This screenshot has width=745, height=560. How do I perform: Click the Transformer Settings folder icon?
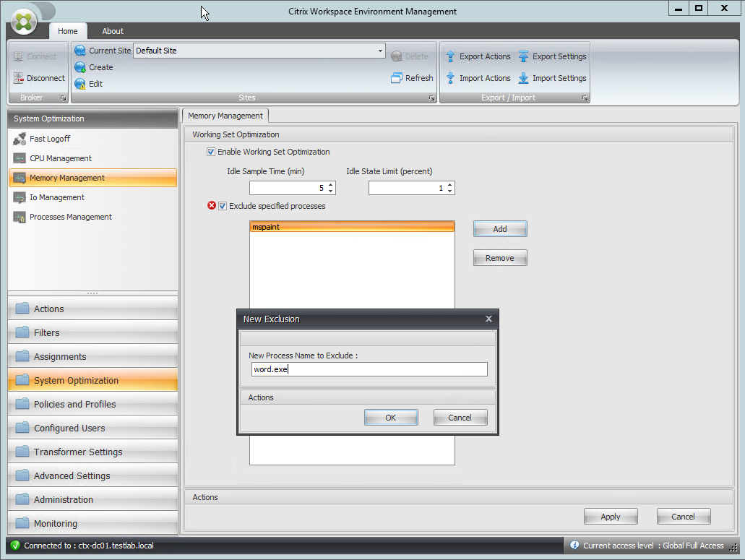point(22,452)
